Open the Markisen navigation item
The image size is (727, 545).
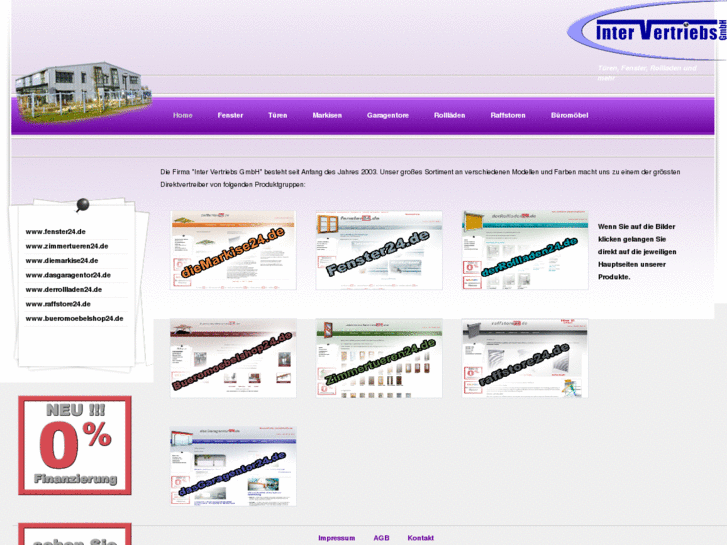tap(327, 115)
